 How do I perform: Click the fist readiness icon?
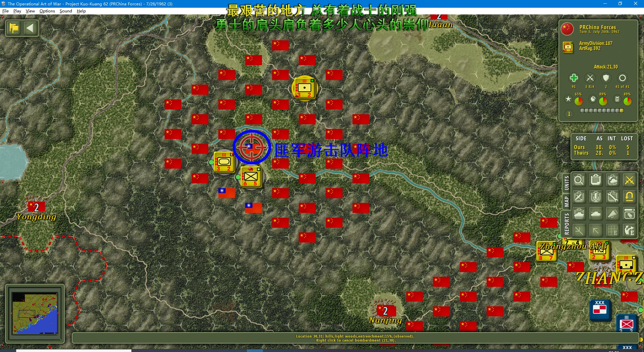point(593,99)
